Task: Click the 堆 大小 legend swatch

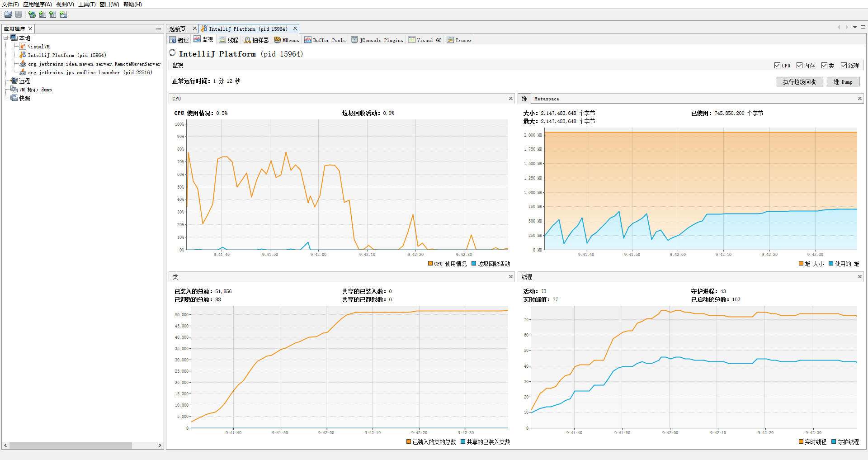Action: tap(801, 264)
